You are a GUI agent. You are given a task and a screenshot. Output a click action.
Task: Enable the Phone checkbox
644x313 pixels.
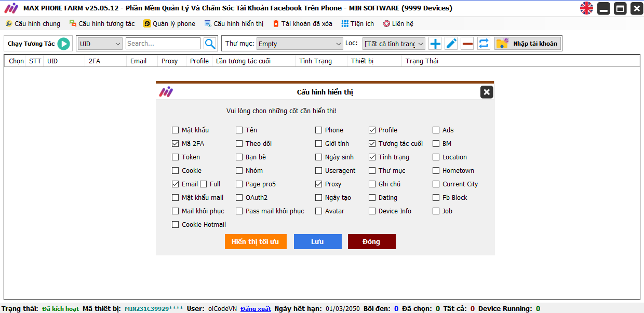(x=318, y=130)
